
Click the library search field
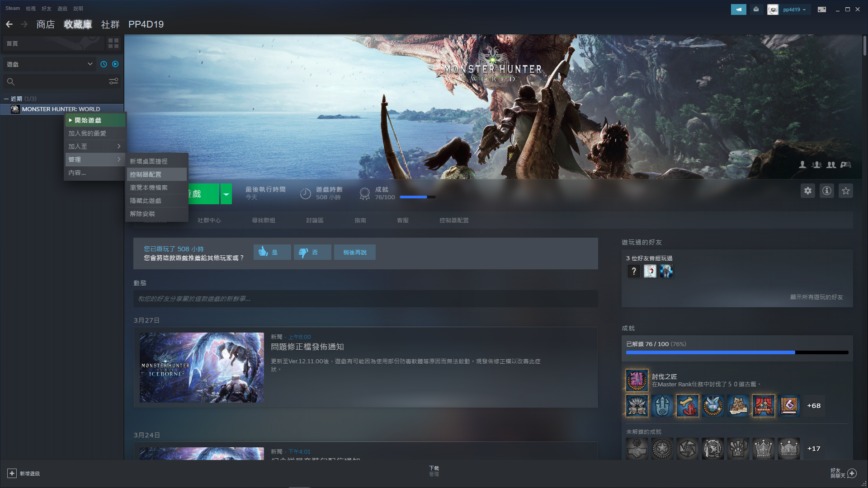[x=55, y=81]
